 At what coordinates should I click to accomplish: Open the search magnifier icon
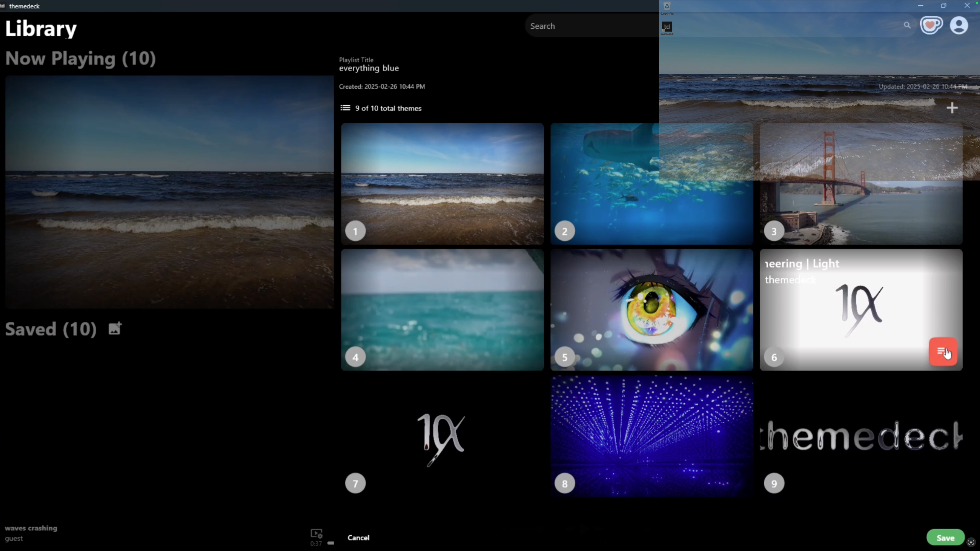907,25
